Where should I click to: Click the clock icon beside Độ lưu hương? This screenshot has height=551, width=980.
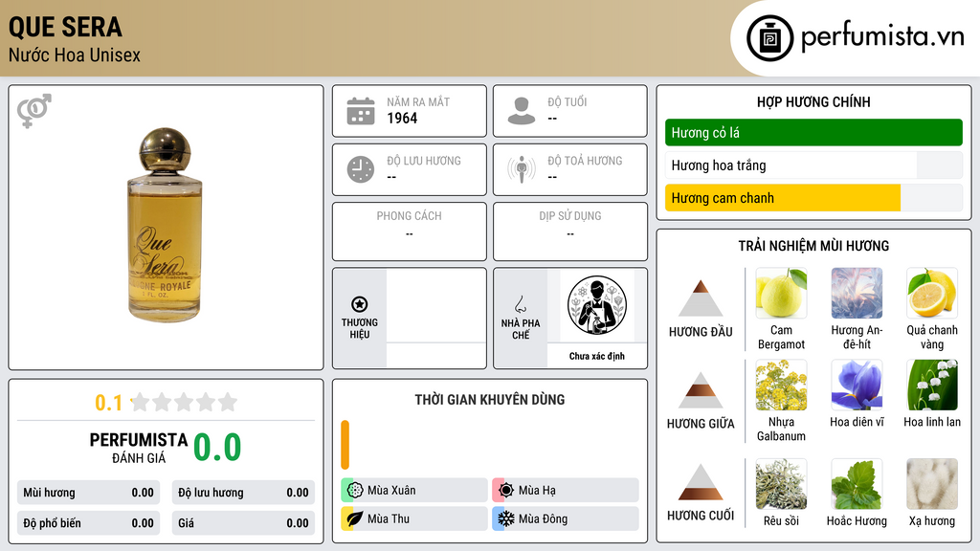point(361,169)
